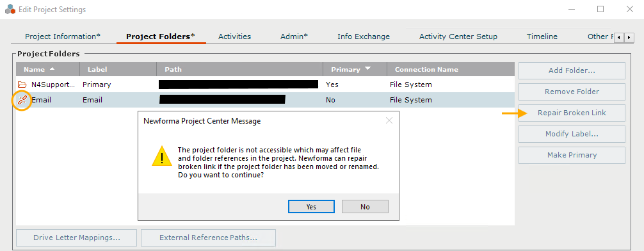Click the tab scroll right arrow
The width and height of the screenshot is (644, 251).
click(629, 37)
